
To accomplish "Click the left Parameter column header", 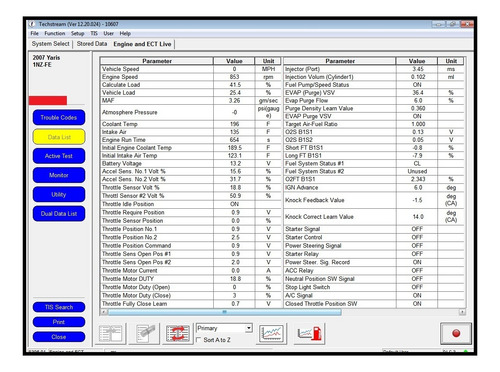I will click(x=157, y=61).
